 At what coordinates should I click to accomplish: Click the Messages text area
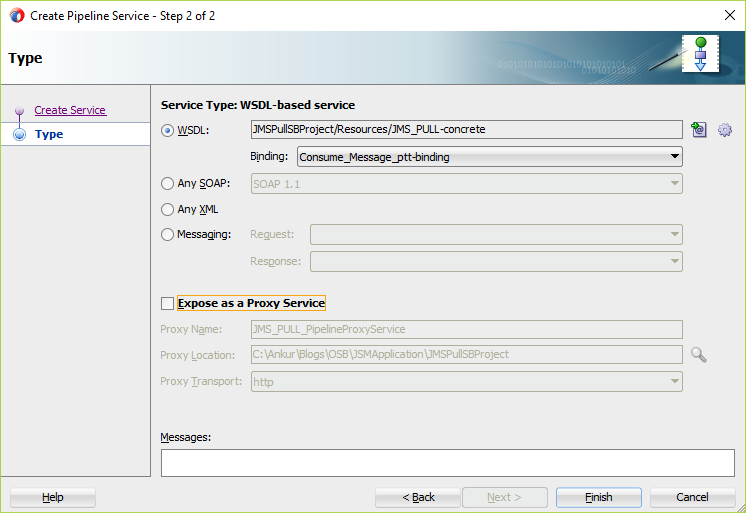[x=448, y=463]
